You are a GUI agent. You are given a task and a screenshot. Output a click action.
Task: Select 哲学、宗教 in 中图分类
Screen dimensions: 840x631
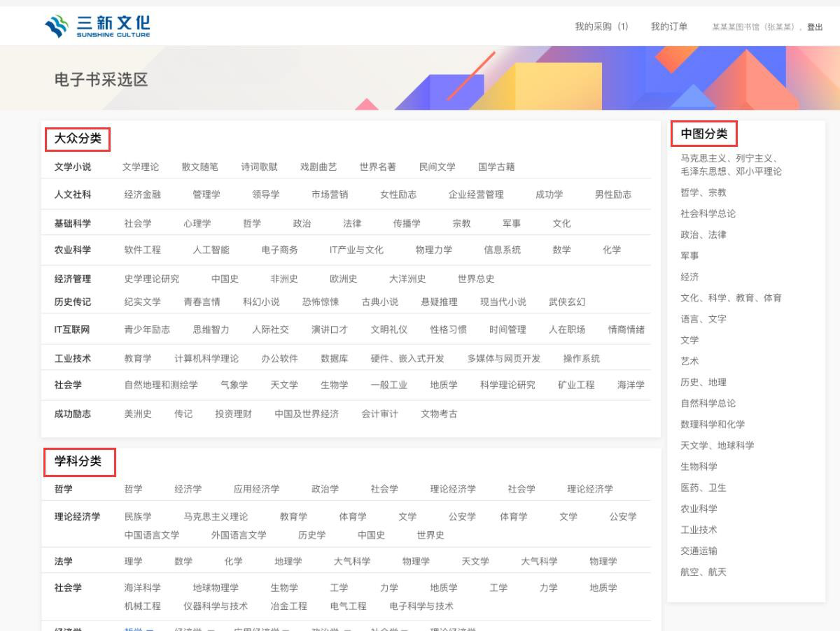(703, 192)
